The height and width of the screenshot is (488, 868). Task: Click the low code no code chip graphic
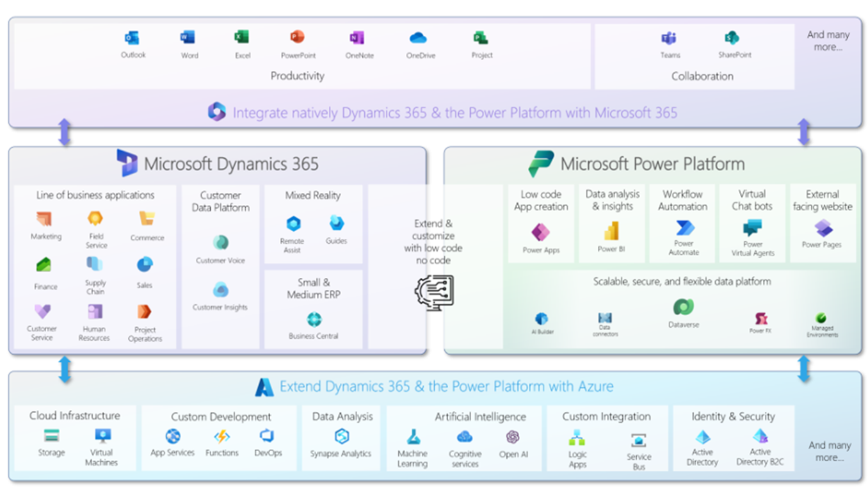435,292
